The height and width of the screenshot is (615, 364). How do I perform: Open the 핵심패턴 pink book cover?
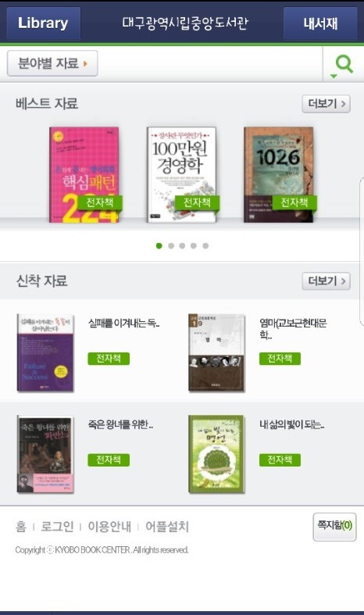click(84, 174)
